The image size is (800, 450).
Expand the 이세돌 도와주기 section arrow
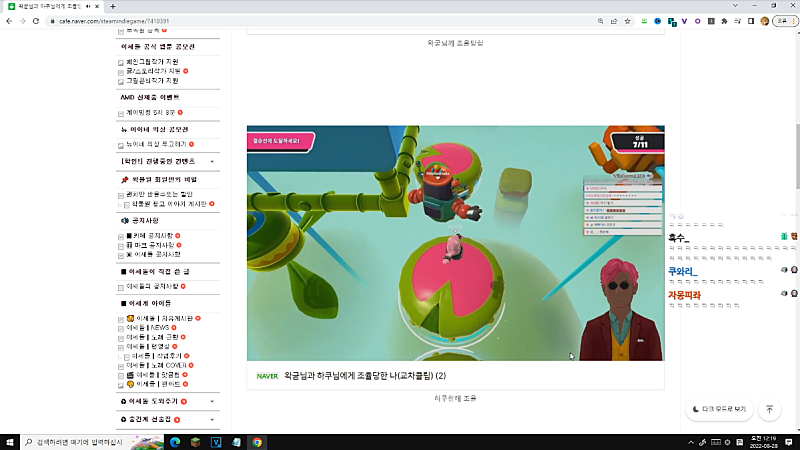coord(212,402)
